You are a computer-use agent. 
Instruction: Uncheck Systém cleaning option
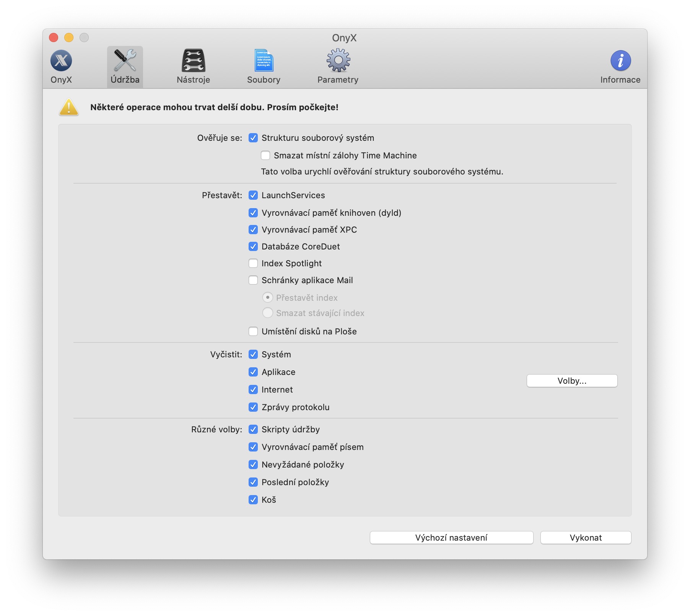tap(253, 354)
